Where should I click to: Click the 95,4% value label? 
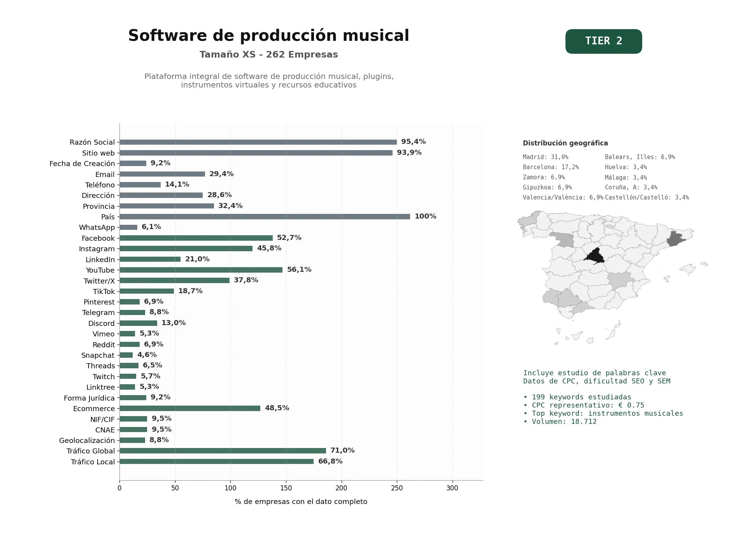413,142
